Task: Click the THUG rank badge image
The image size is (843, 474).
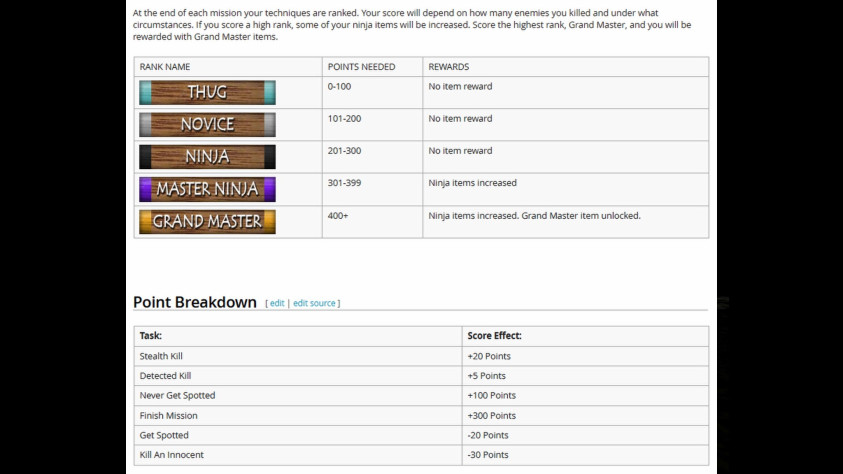Action: (208, 92)
